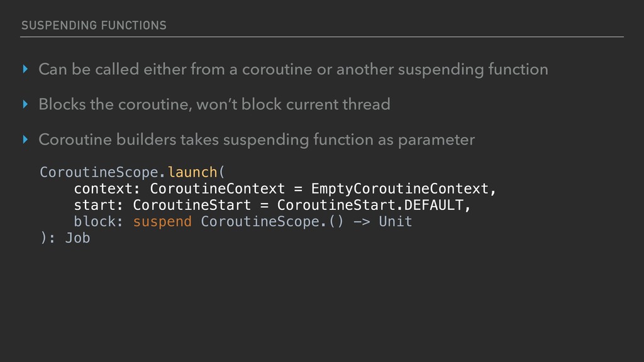
Task: Click "EmptyCoroutineContext" in the code snippet
Action: pos(399,189)
